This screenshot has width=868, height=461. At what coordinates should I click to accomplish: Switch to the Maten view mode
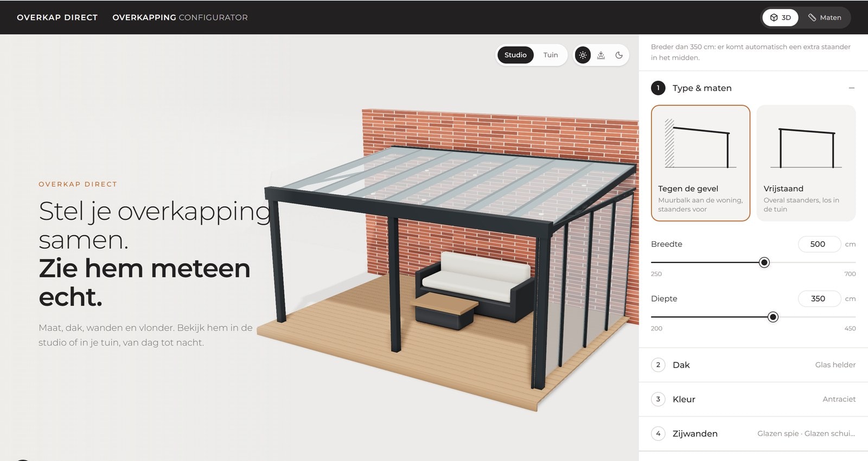(x=825, y=17)
